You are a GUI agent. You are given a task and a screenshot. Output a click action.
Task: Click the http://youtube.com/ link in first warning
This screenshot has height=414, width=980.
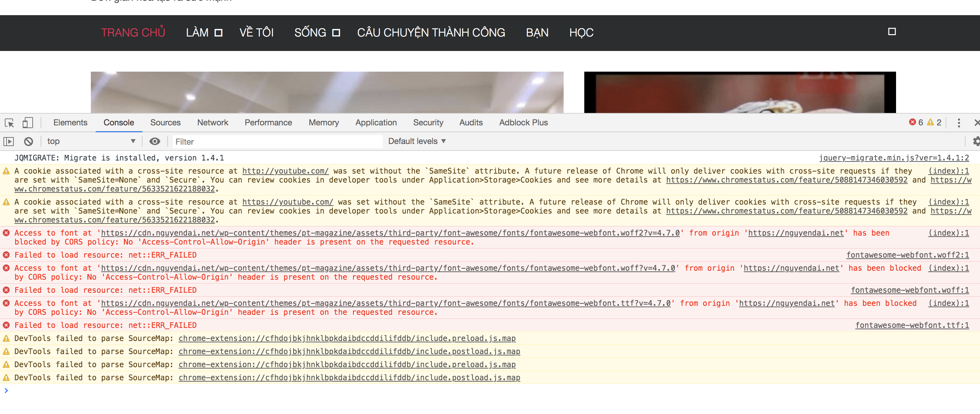[x=285, y=171]
